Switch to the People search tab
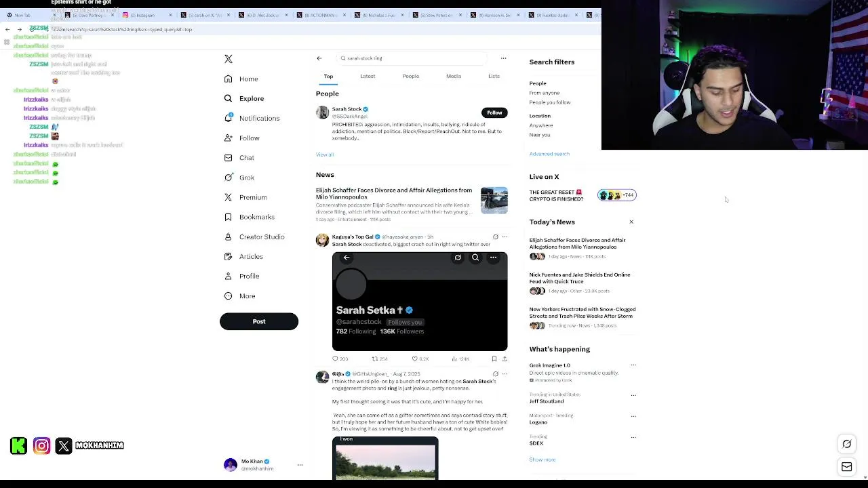Image resolution: width=868 pixels, height=488 pixels. pos(410,77)
